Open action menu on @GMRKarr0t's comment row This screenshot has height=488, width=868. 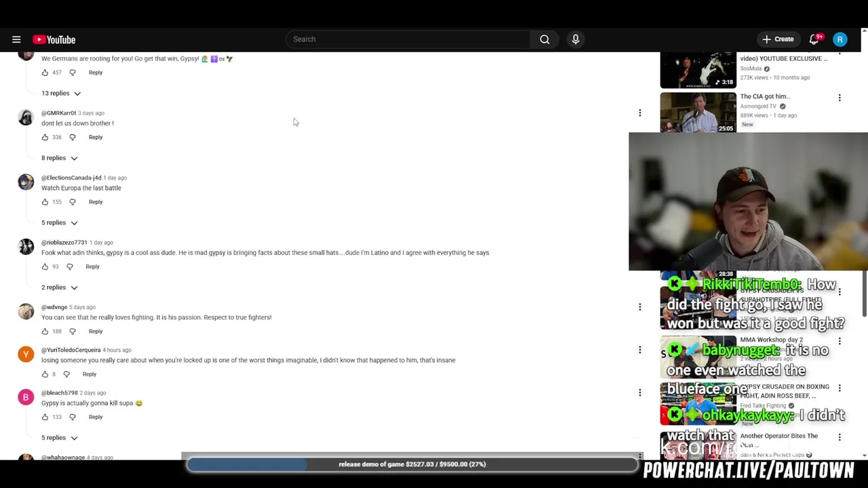639,113
